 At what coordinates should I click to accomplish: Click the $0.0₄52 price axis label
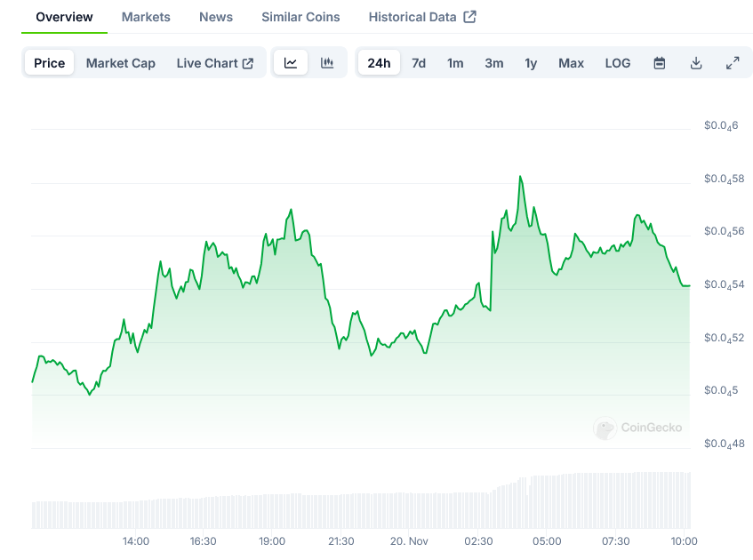click(x=725, y=338)
